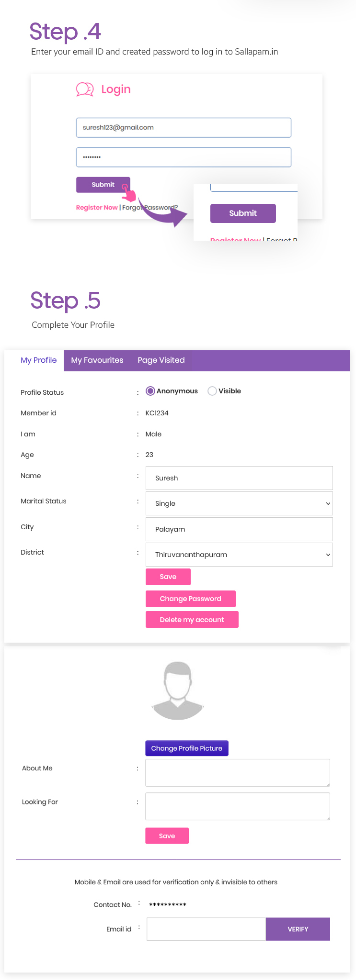Click the chat bubble Login icon
Screen dimensions: 356x980
pos(85,89)
